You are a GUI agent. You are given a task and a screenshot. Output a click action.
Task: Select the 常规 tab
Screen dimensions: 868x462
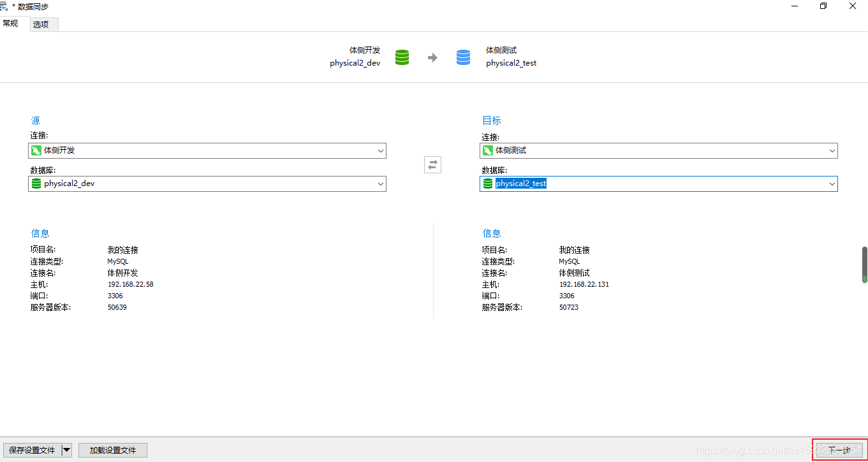tap(10, 23)
